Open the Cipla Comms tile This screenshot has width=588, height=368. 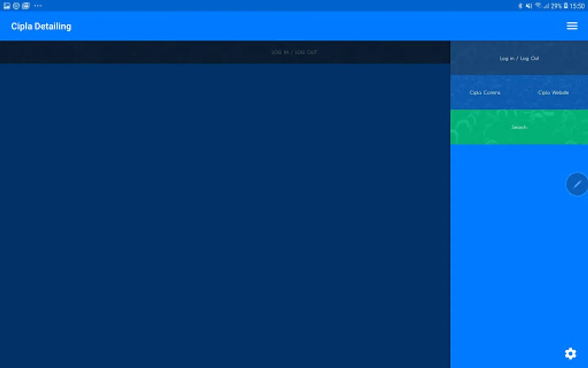click(485, 92)
